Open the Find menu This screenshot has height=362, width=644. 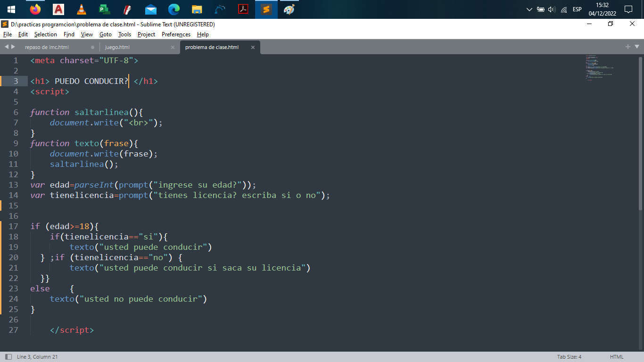click(x=69, y=34)
